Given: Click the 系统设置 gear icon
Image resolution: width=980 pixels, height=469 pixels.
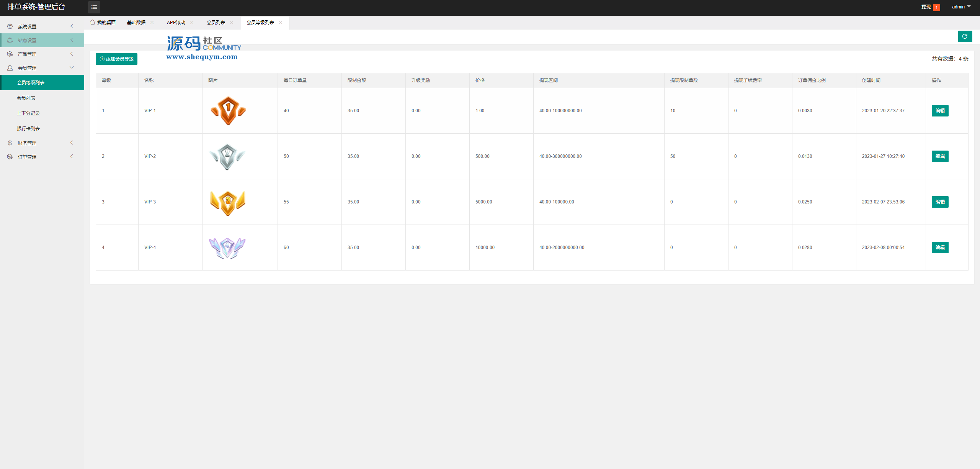Looking at the screenshot, I should point(10,26).
